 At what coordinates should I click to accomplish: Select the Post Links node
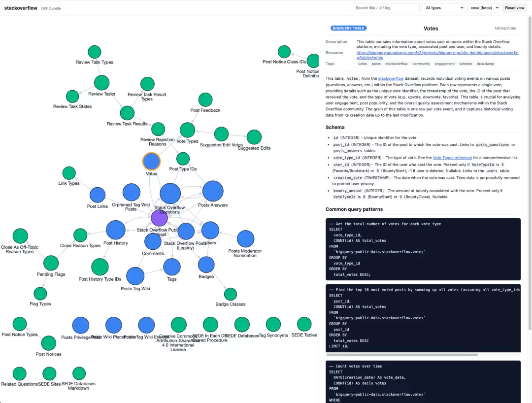point(98,195)
